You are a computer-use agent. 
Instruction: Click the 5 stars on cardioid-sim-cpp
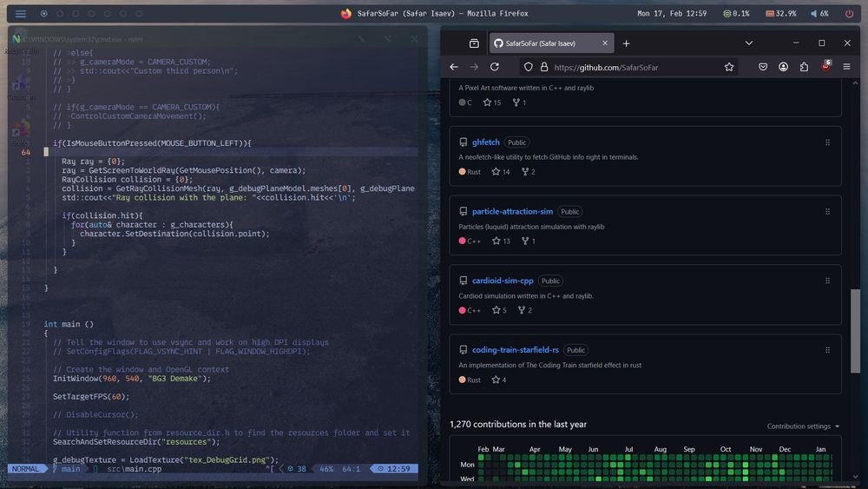pyautogui.click(x=499, y=310)
